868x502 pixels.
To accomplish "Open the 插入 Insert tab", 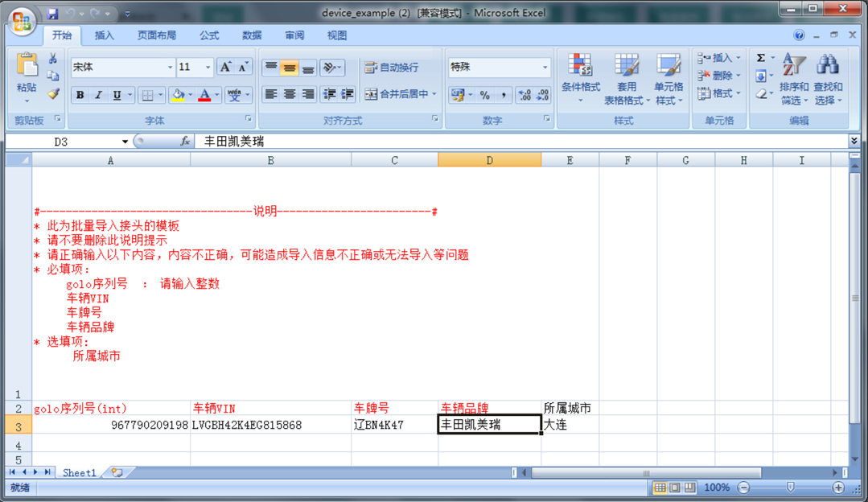I will click(x=104, y=35).
